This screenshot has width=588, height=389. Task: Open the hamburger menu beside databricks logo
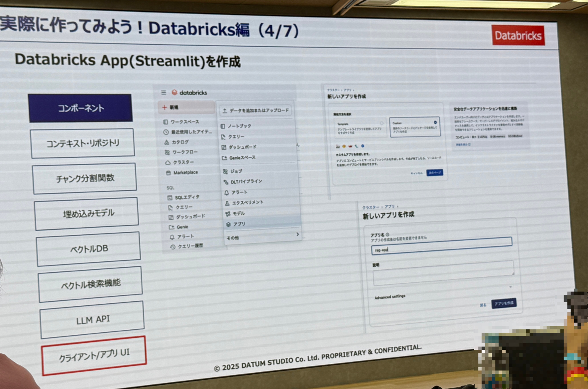tap(164, 92)
